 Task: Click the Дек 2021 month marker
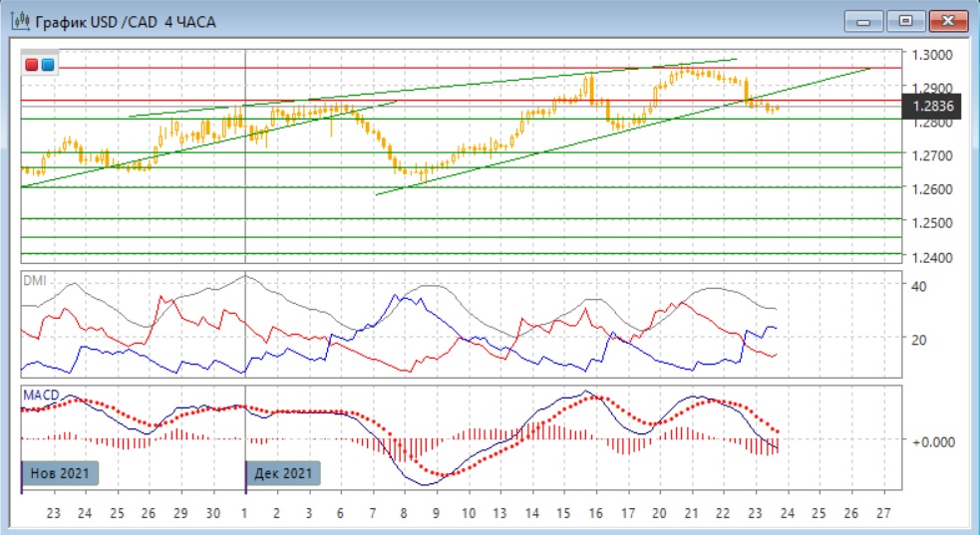coord(283,473)
